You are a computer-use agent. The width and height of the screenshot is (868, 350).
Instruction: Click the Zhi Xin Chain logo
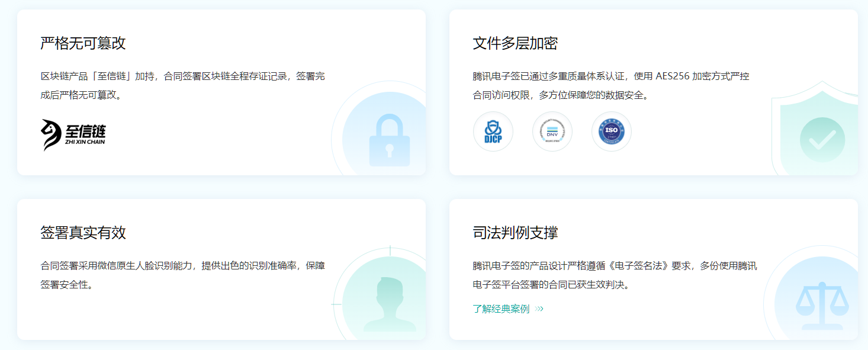pyautogui.click(x=73, y=134)
